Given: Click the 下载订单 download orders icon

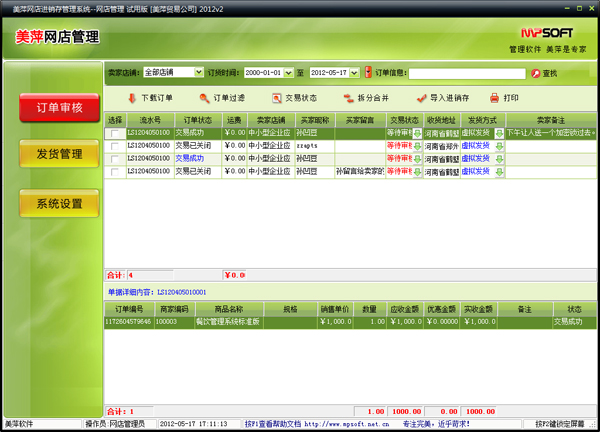Looking at the screenshot, I should point(132,98).
